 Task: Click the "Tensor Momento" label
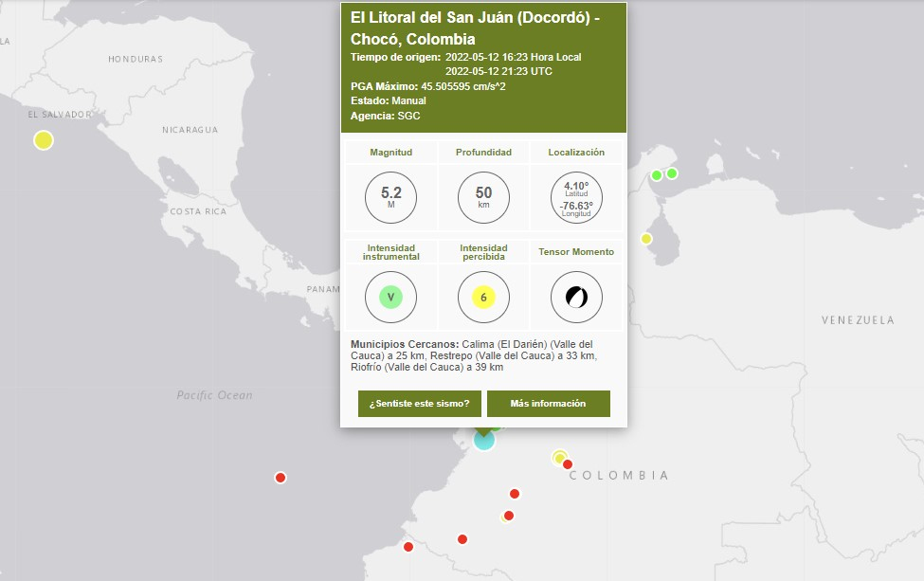coord(576,251)
